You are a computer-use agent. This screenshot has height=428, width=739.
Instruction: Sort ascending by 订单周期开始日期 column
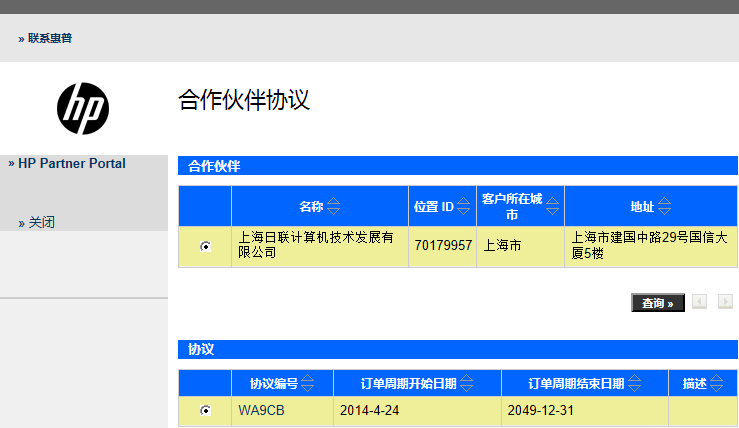467,378
